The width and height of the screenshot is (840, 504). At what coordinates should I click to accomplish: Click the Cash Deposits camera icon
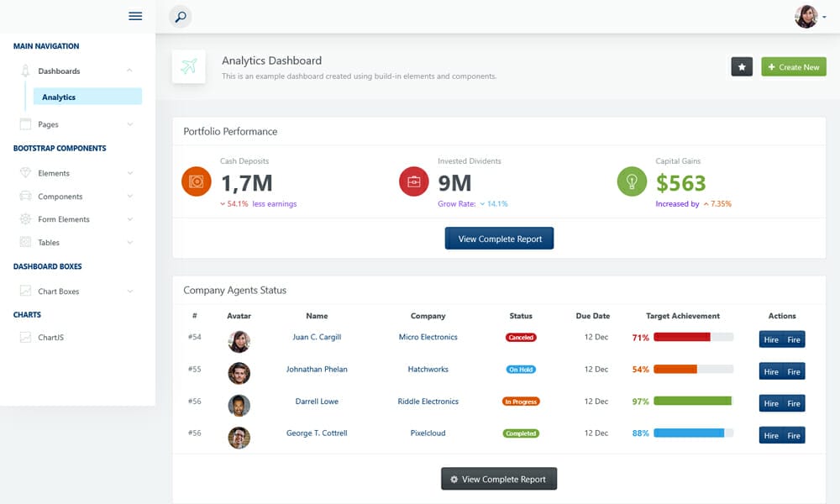[196, 181]
